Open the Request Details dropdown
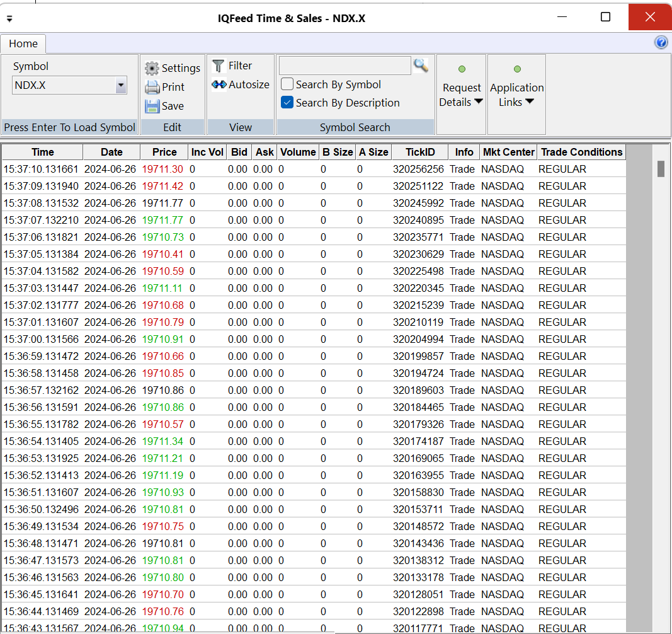672x634 pixels. (461, 95)
